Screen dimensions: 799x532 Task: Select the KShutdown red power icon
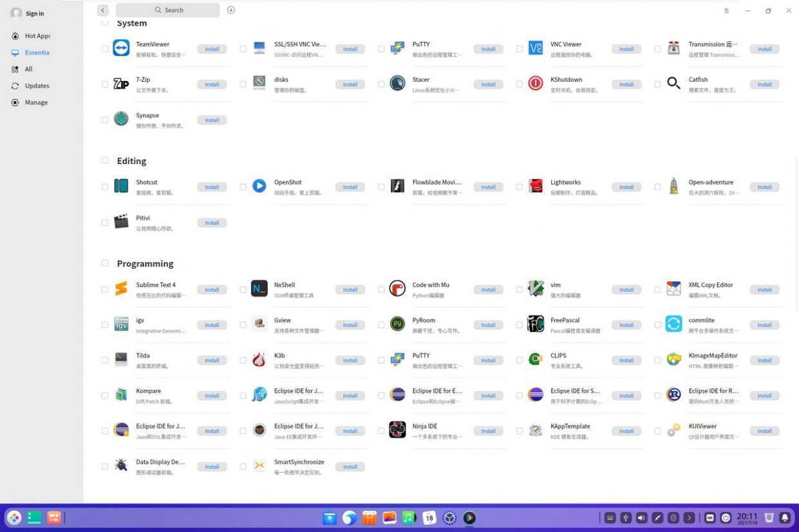pyautogui.click(x=536, y=84)
